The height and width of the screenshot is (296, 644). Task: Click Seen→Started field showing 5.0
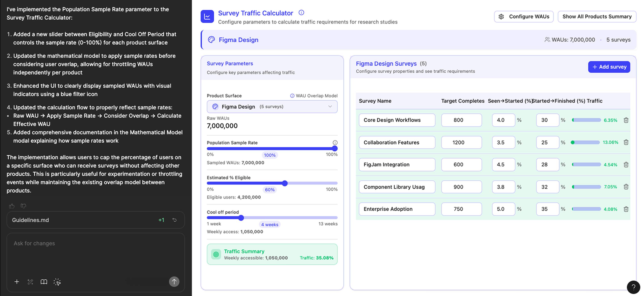[x=503, y=209]
